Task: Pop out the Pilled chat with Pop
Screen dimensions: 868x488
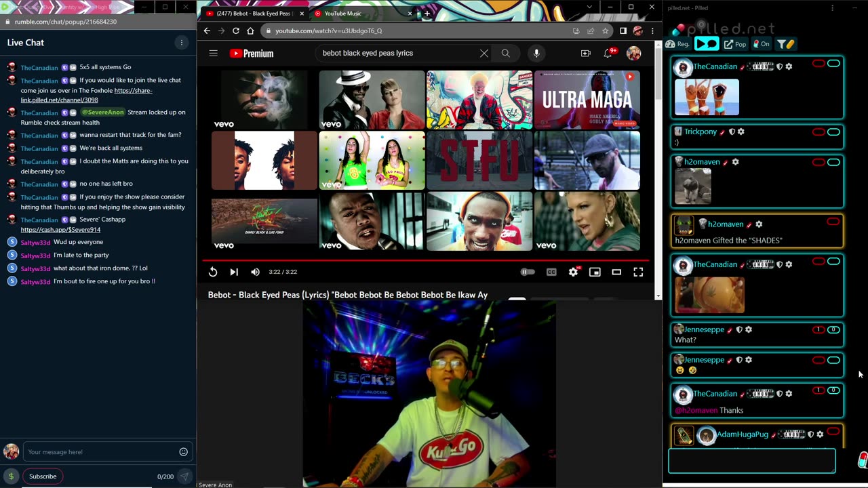Action: (x=735, y=44)
